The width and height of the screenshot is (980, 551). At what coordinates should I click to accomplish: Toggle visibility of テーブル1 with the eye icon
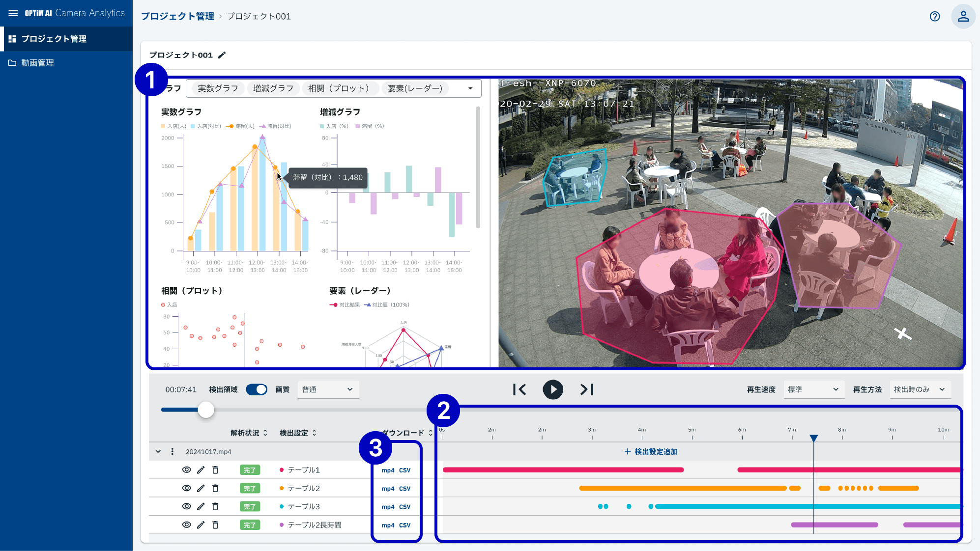(186, 469)
